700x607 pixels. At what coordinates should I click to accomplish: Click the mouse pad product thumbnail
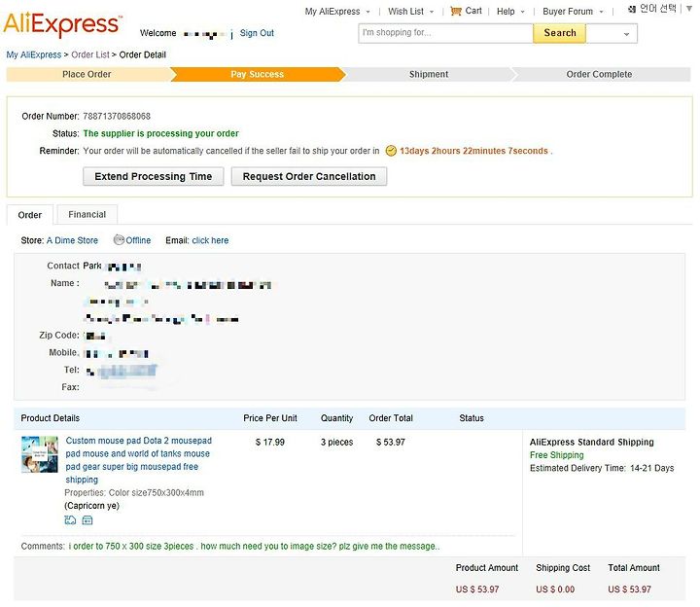[x=40, y=454]
